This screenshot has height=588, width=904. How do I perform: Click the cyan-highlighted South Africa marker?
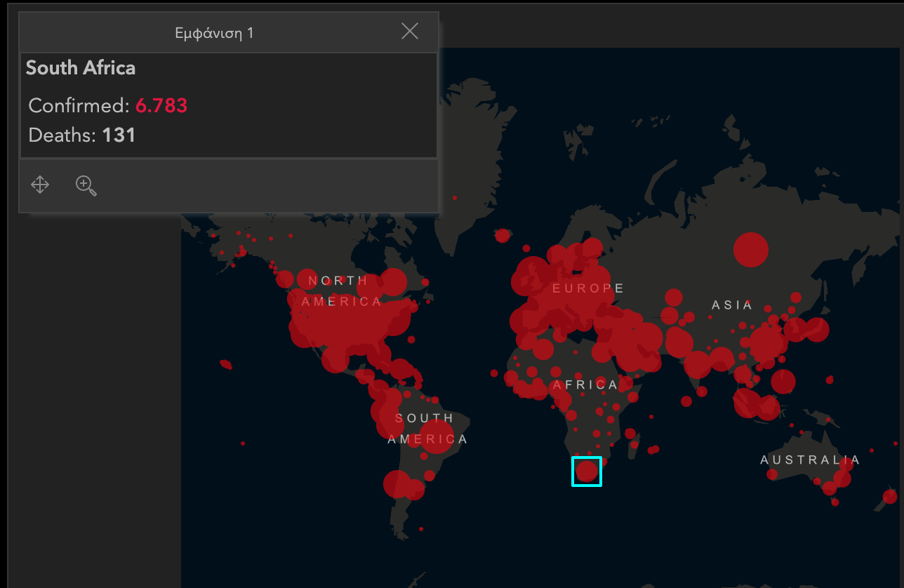pyautogui.click(x=587, y=472)
